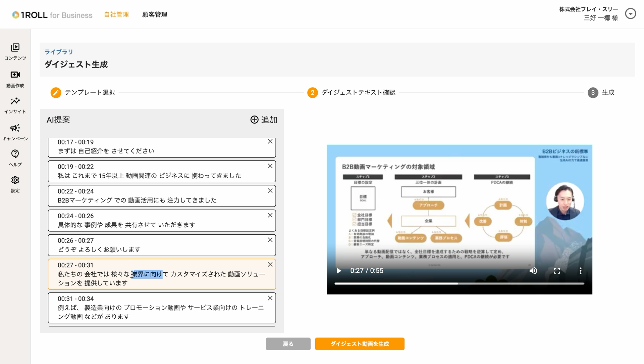The image size is (644, 364).
Task: Open the コンテンツ sidebar icon
Action: pos(15,48)
